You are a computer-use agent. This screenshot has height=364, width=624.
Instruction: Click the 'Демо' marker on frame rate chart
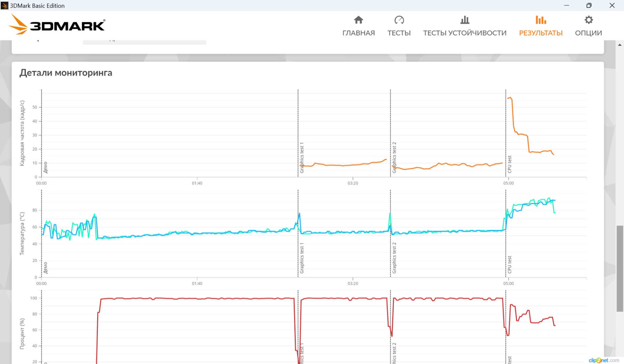(x=46, y=168)
